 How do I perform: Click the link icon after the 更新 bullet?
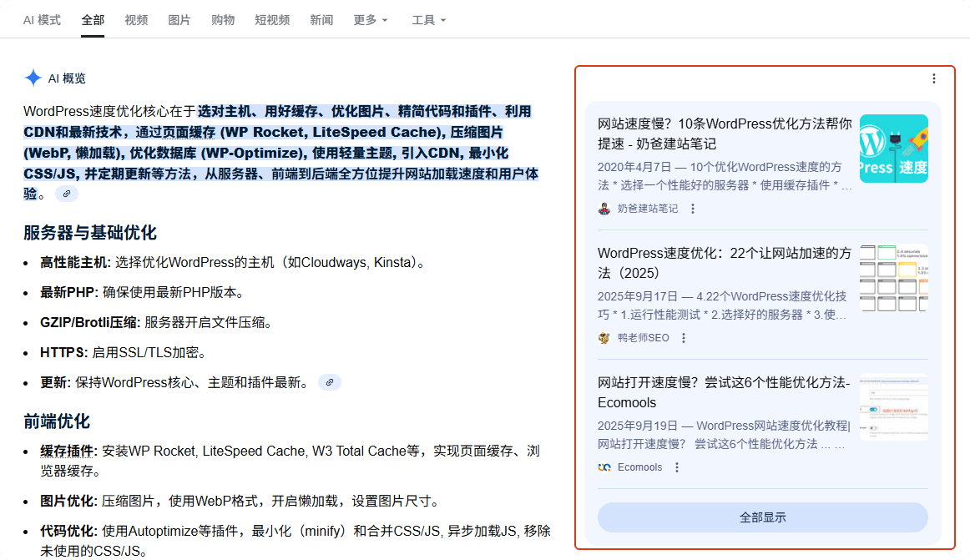coord(329,381)
